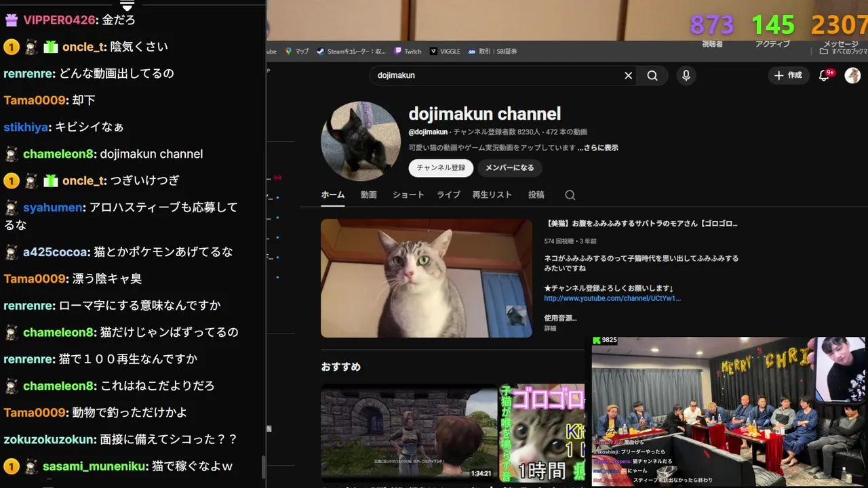
Task: Click username VIPPER0426 in chat
Action: coord(60,20)
